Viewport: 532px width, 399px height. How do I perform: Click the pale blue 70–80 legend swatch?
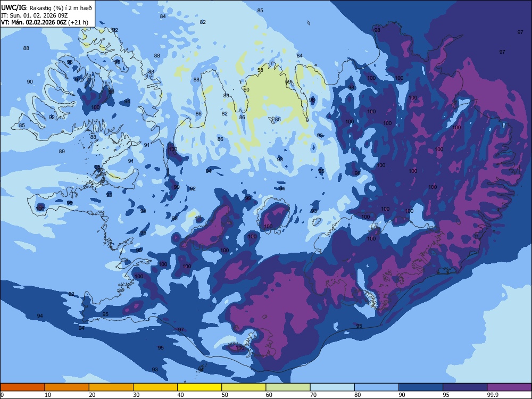point(332,387)
